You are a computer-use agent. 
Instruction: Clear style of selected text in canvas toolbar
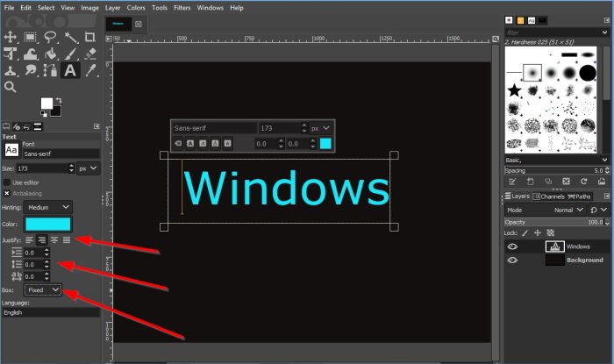[x=178, y=144]
